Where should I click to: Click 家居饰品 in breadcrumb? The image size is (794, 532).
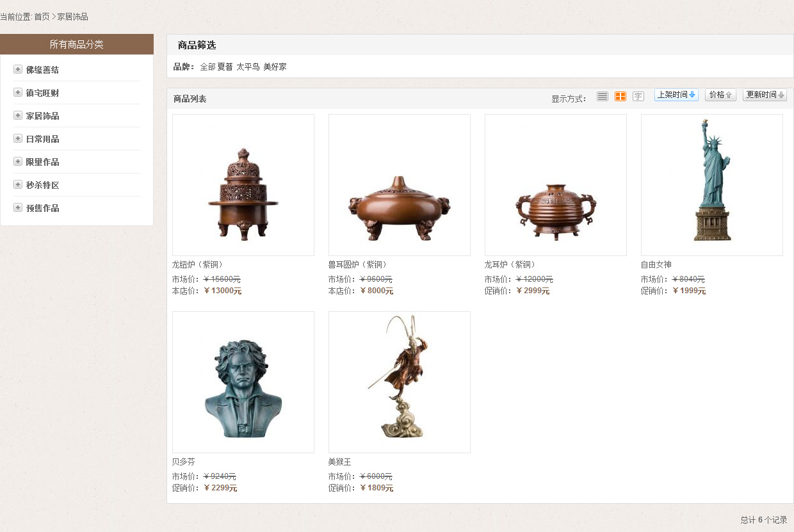pos(72,17)
